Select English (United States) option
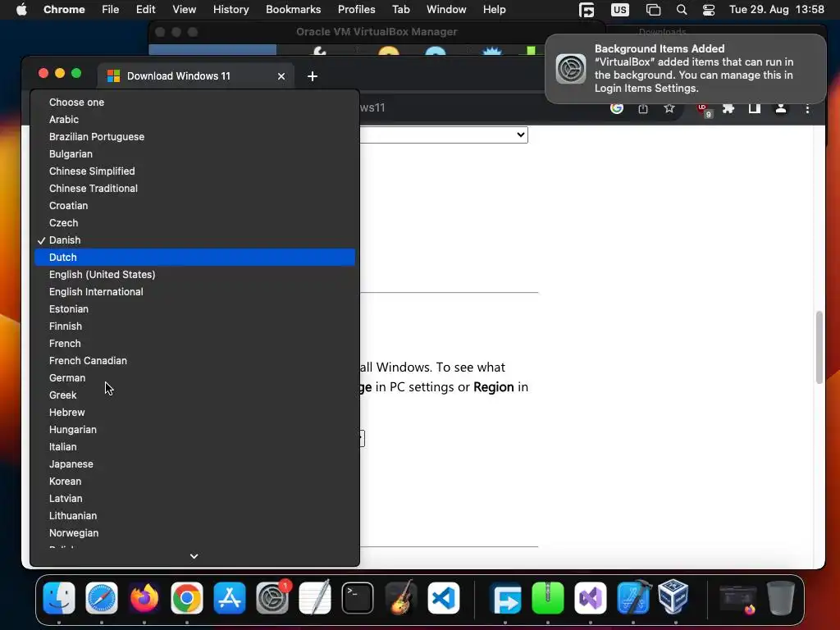Viewport: 840px width, 630px height. (194, 274)
